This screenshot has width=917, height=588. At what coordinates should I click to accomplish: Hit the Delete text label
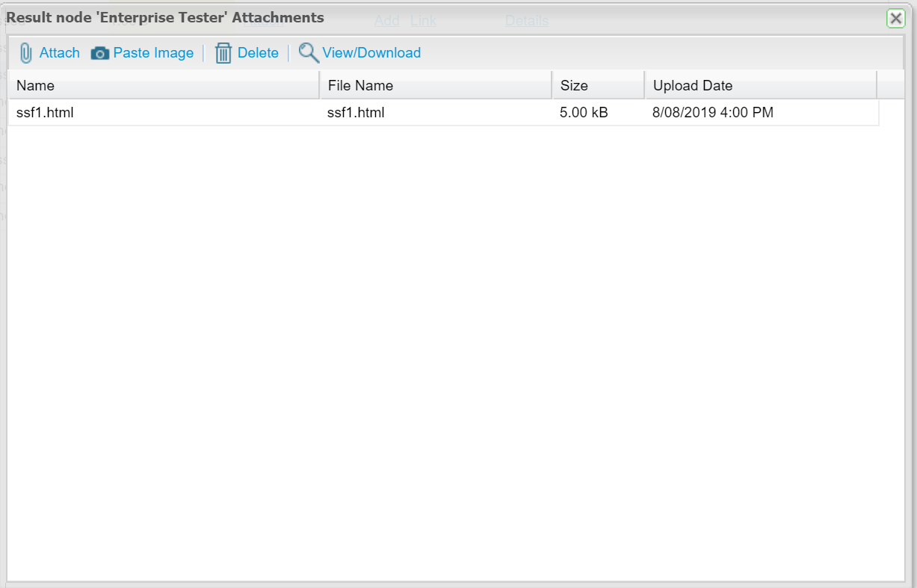(x=258, y=53)
